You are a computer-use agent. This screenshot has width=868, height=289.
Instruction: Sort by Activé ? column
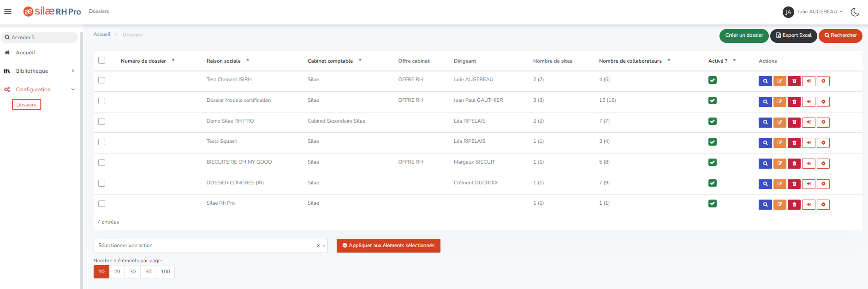(x=722, y=61)
